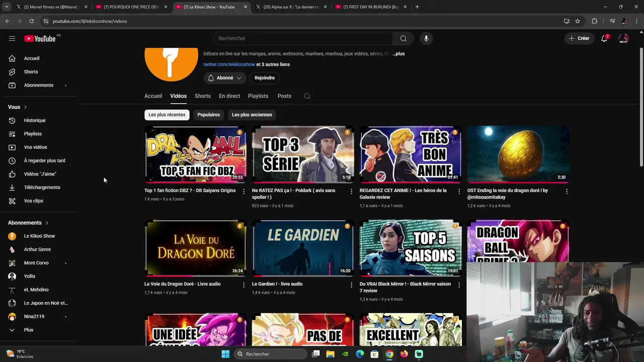The image size is (644, 362).
Task: Open Chrome extensions puzzle icon
Action: pyautogui.click(x=595, y=21)
